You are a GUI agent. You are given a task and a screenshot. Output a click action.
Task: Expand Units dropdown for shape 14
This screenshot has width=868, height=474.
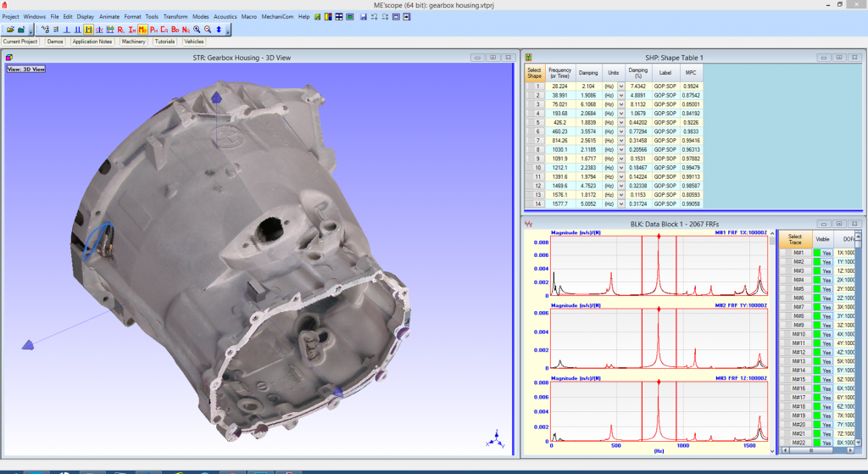[620, 204]
